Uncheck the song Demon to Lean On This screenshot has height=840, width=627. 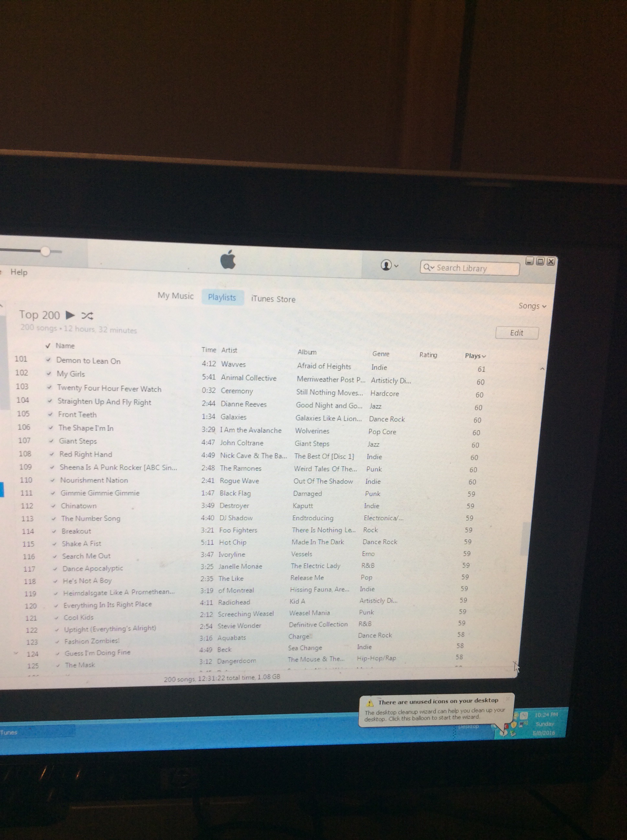coord(49,360)
